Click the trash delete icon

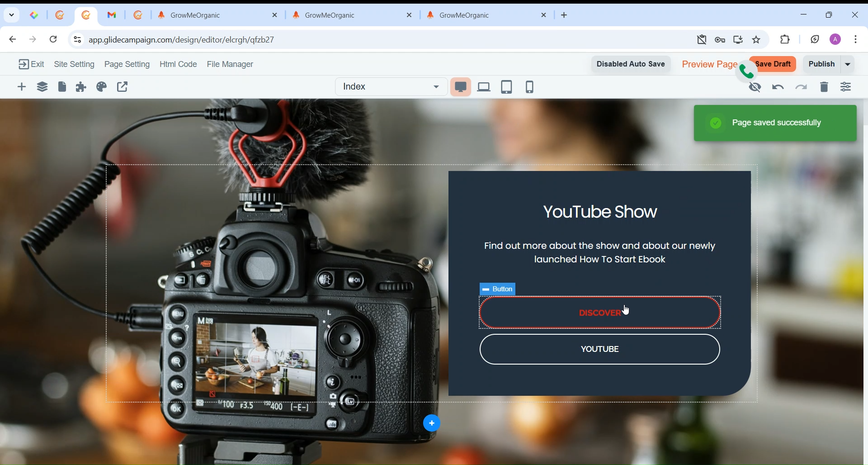[x=824, y=87]
